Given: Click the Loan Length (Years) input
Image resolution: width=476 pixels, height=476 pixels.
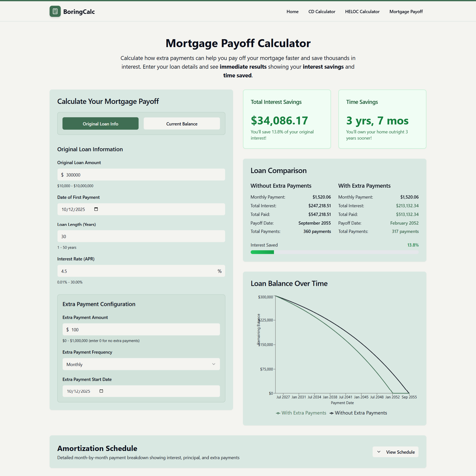Looking at the screenshot, I should pyautogui.click(x=141, y=237).
